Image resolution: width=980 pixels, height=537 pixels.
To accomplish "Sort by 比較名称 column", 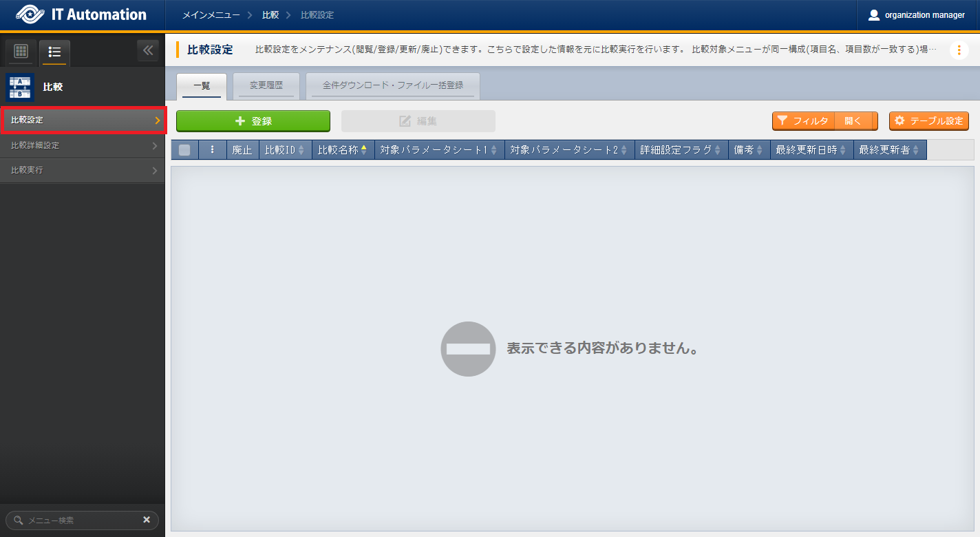I will point(343,150).
